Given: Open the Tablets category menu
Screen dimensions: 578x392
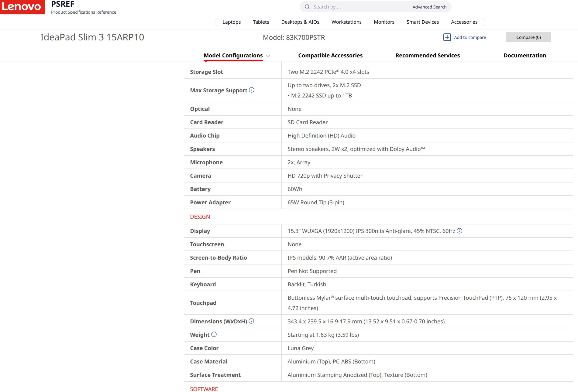Looking at the screenshot, I should (261, 22).
